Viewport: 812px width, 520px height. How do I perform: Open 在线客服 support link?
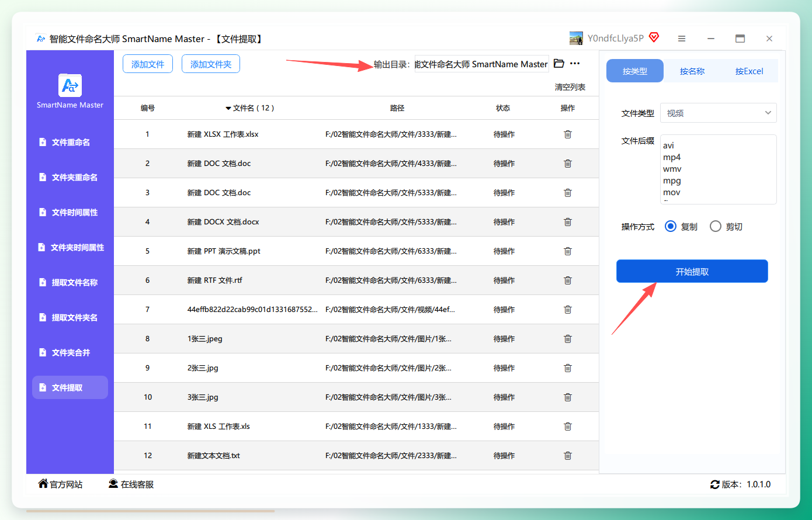131,484
